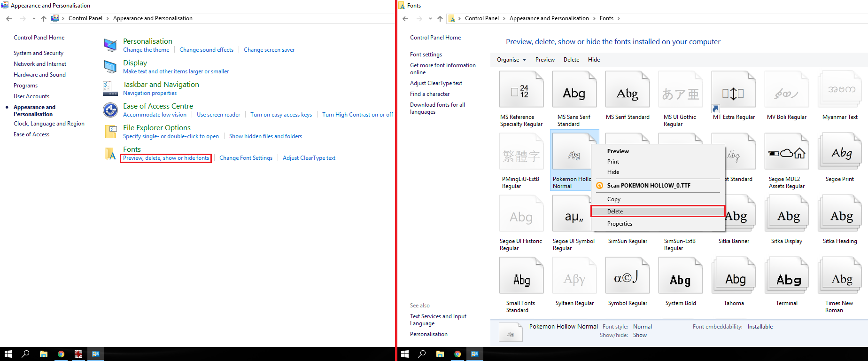Click the File Explorer Options folder icon
The width and height of the screenshot is (868, 361).
(110, 132)
